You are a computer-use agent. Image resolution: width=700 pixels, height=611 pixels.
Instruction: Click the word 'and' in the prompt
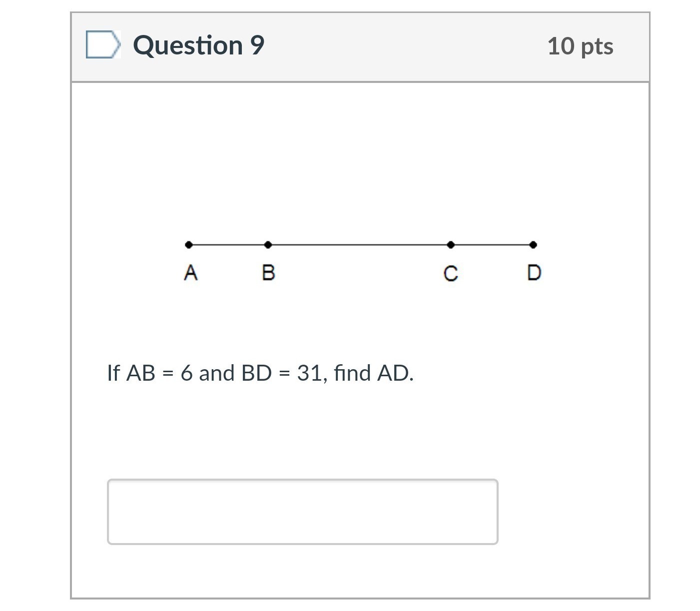point(217,373)
